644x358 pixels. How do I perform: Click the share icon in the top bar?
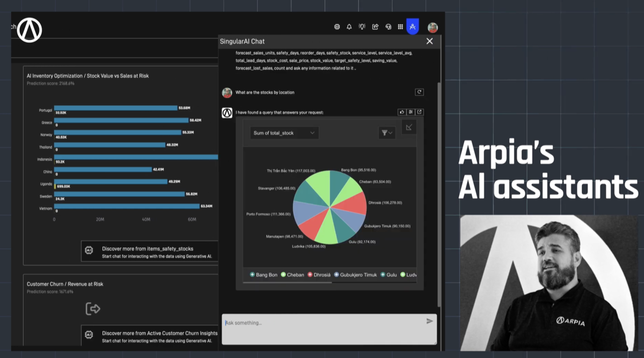(375, 27)
